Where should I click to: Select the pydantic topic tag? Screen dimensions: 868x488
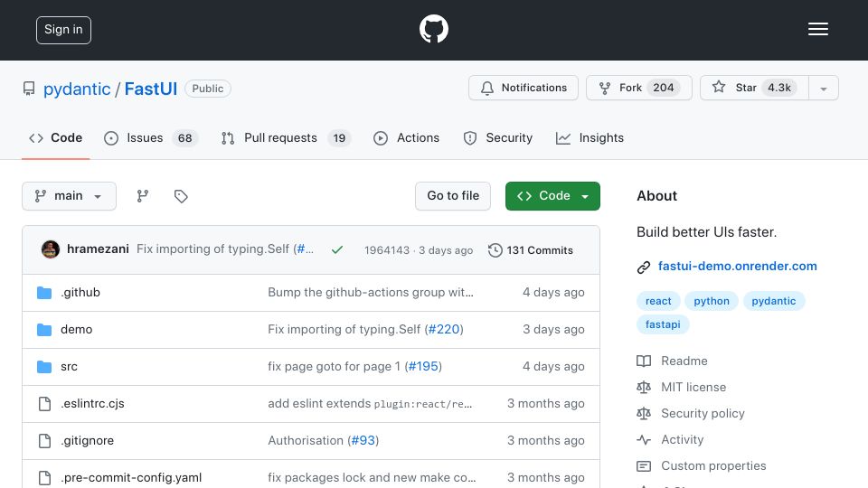[773, 301]
